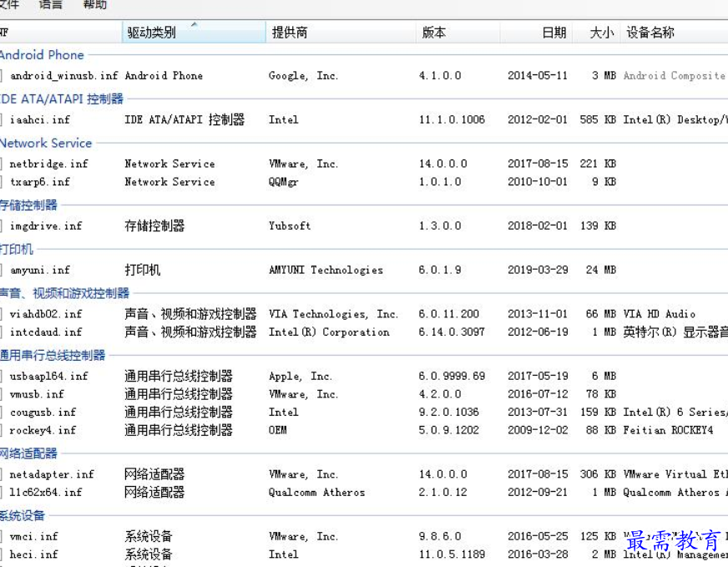
Task: Click version 6.0.9999.69 cell
Action: point(452,376)
